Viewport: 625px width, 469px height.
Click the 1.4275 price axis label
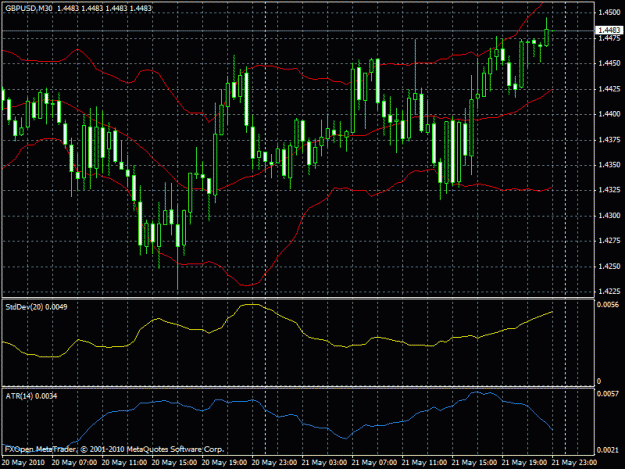pyautogui.click(x=609, y=241)
